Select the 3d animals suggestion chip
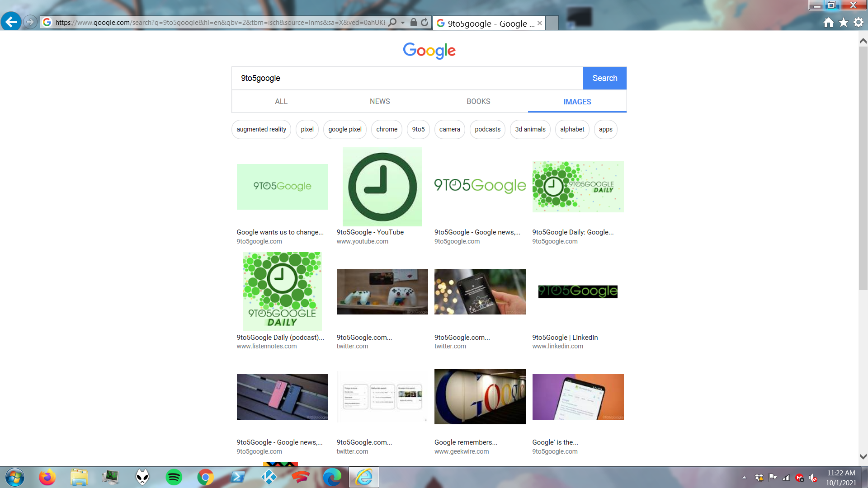The width and height of the screenshot is (868, 488). (530, 129)
